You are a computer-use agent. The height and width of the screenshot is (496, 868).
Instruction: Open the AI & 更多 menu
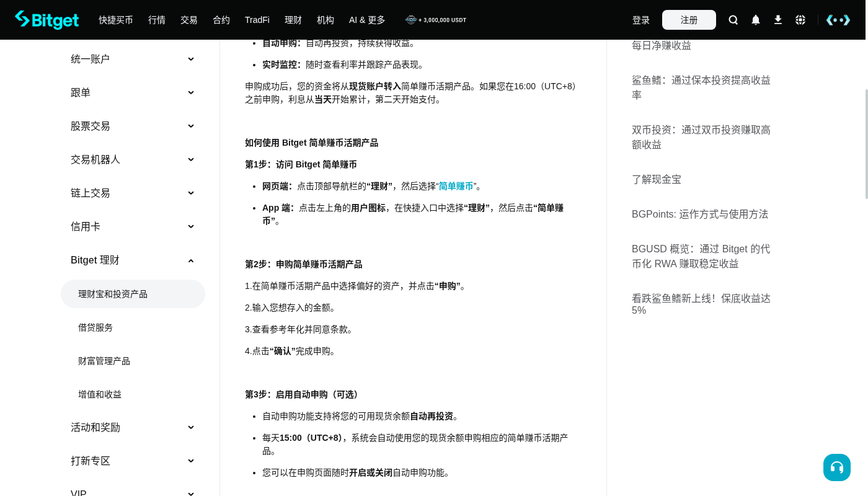(x=367, y=20)
